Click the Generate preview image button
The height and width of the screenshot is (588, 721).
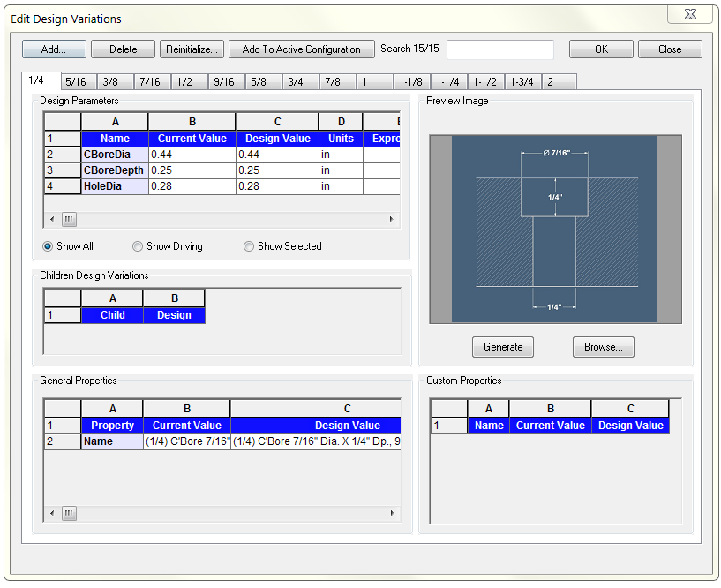coord(503,347)
